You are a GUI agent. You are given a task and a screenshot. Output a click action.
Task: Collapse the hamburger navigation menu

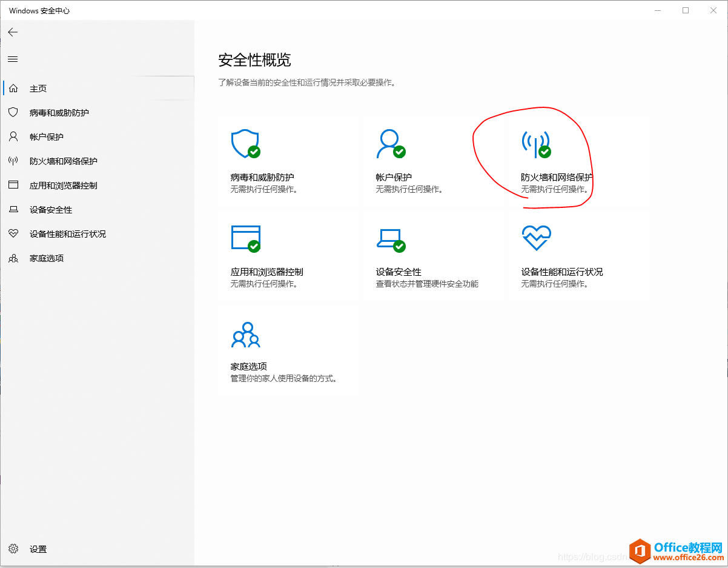tap(13, 59)
